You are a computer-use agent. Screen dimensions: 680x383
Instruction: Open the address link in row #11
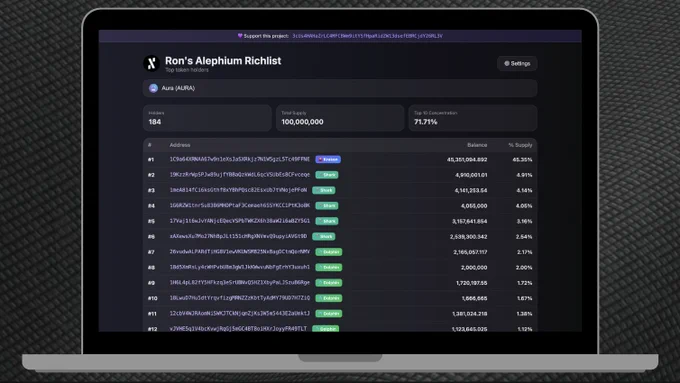point(240,313)
